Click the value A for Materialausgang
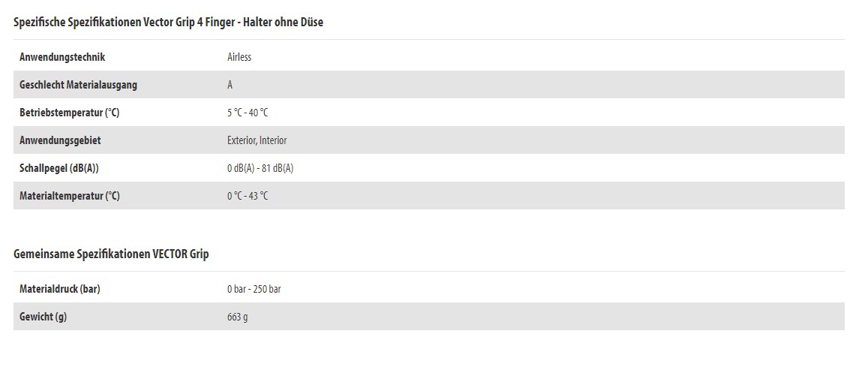 (x=230, y=85)
